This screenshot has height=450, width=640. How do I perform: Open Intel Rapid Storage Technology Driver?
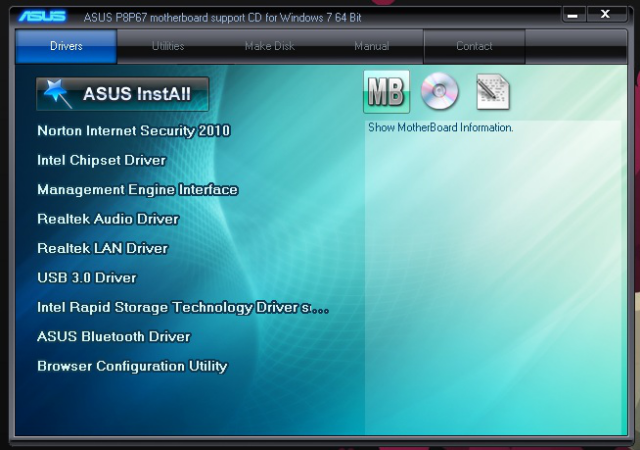tap(183, 307)
